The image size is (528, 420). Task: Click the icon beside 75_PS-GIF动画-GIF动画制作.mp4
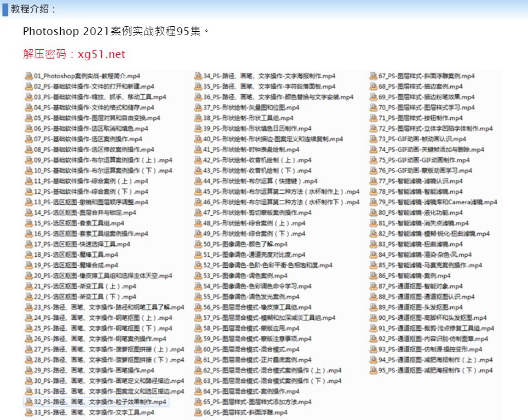click(374, 160)
